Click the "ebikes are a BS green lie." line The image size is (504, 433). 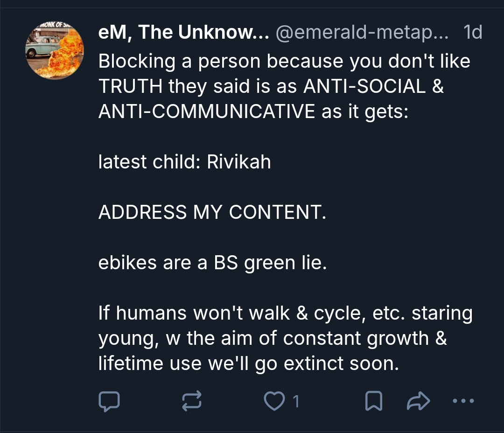click(213, 263)
